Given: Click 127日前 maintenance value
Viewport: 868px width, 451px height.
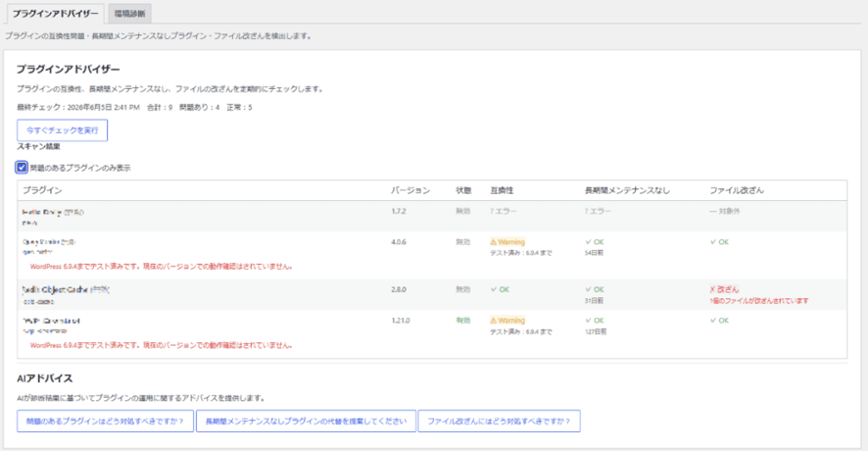Looking at the screenshot, I should pos(596,331).
